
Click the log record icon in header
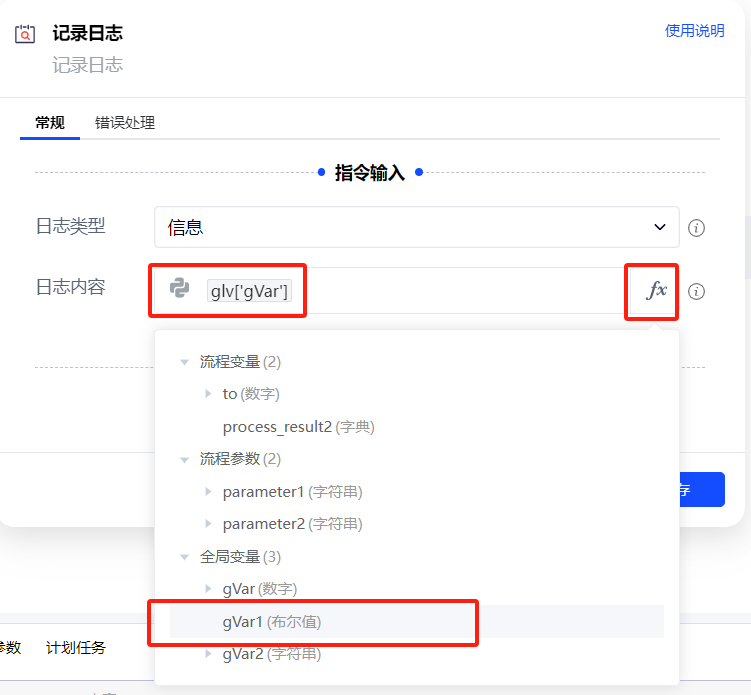(x=25, y=35)
